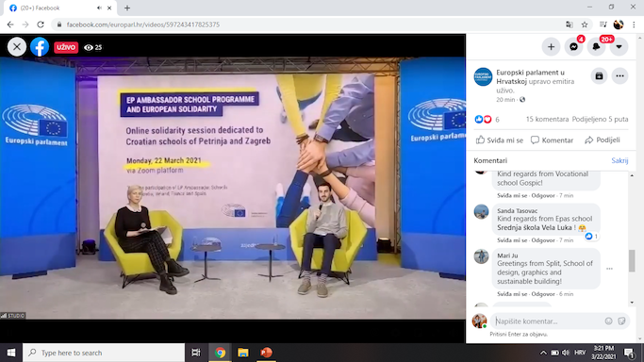Click the viewer count eye icon

click(x=89, y=48)
